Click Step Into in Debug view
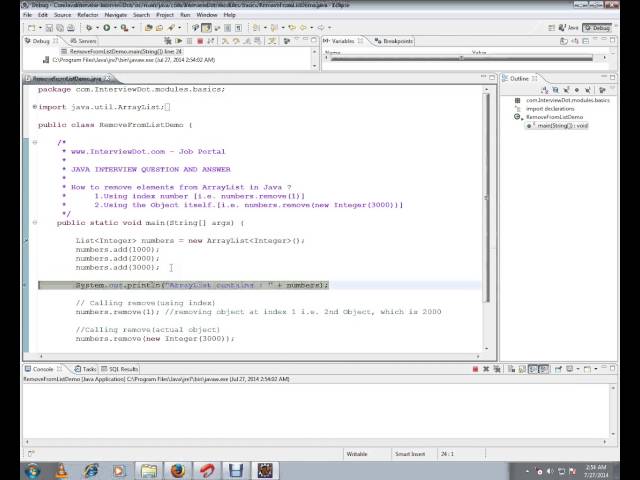640x480 pixels. (225, 41)
